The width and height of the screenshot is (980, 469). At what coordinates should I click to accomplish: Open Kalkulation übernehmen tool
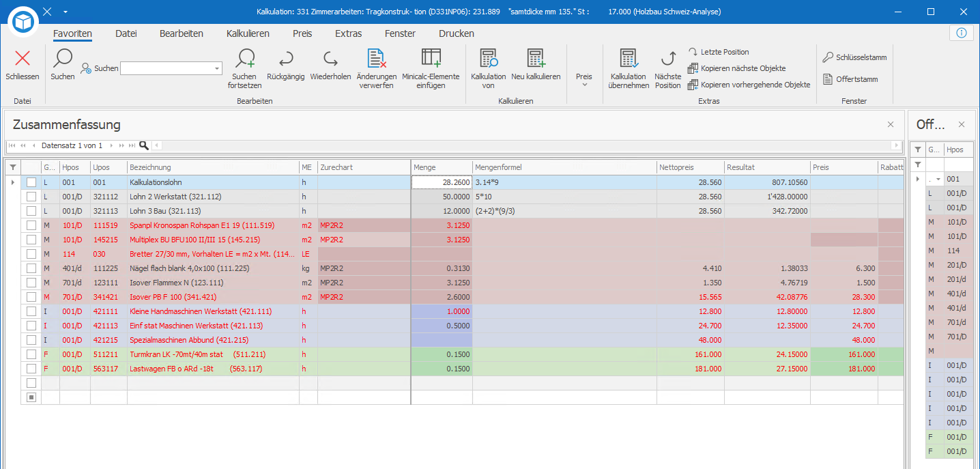[x=629, y=59]
